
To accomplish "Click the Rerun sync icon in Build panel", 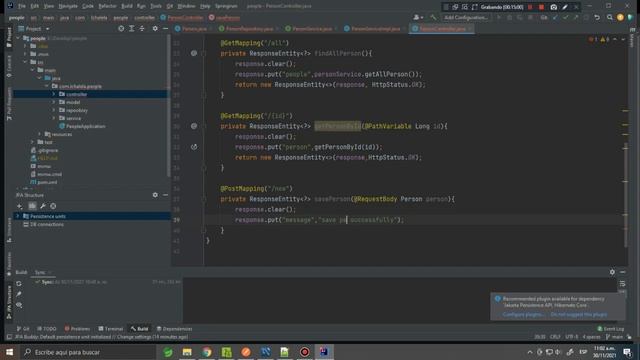I will coord(19,283).
